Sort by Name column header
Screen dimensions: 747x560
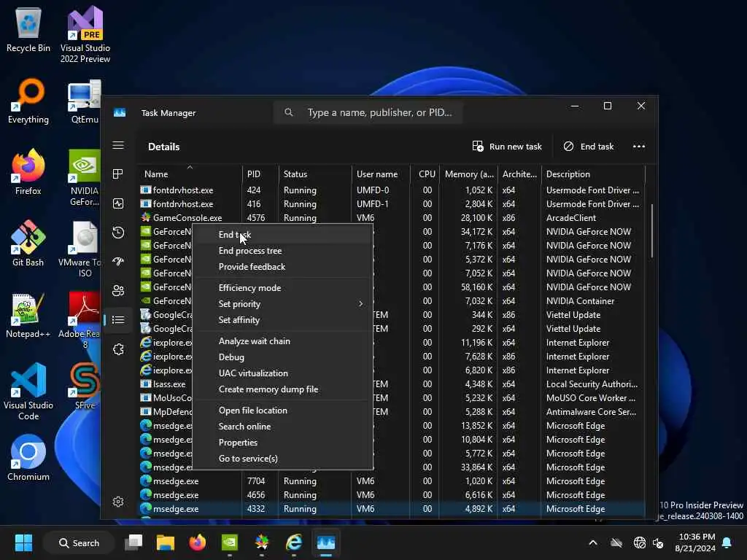190,174
